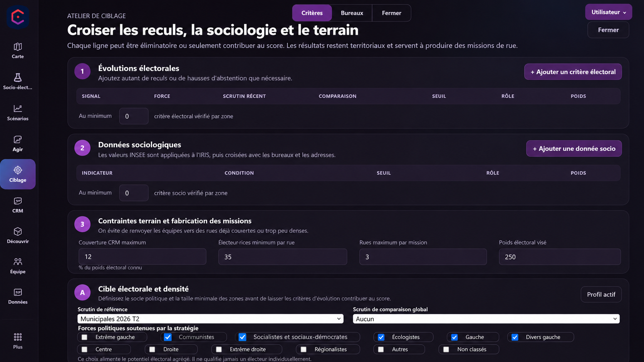Toggle the Divers gauche checkbox
This screenshot has height=362, width=644.
pyautogui.click(x=515, y=337)
